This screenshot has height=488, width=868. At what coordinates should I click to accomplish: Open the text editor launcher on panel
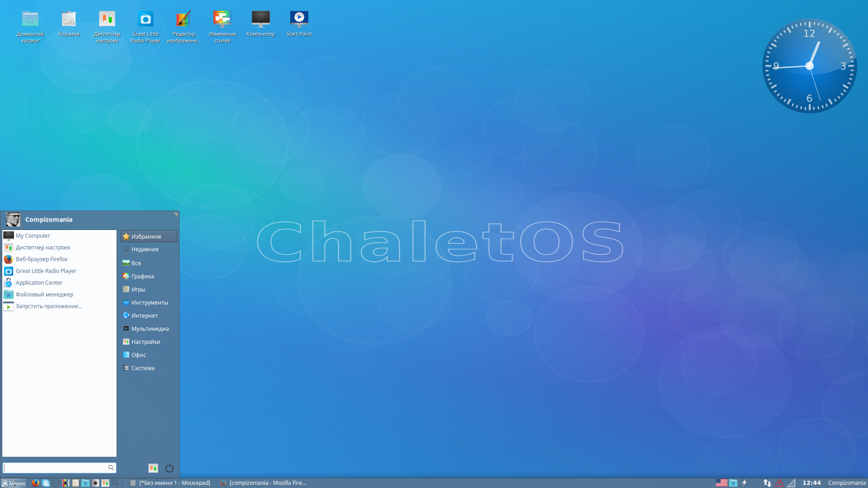(x=75, y=483)
